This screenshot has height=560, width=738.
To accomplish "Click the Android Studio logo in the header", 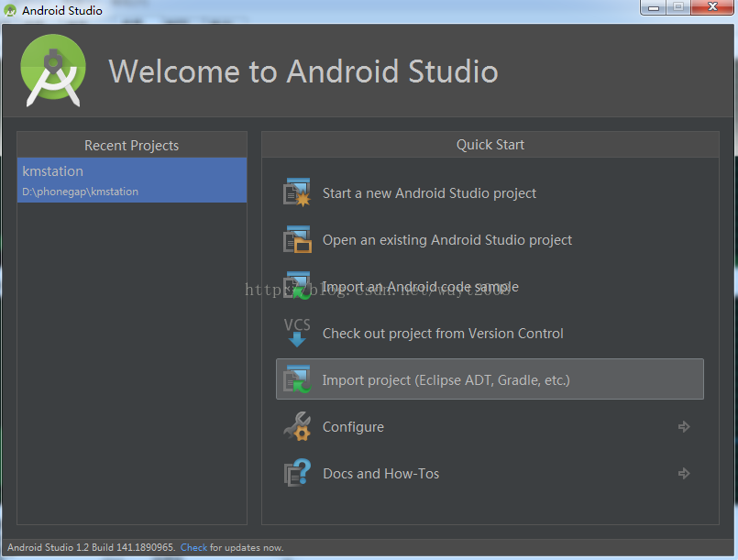I will [53, 71].
